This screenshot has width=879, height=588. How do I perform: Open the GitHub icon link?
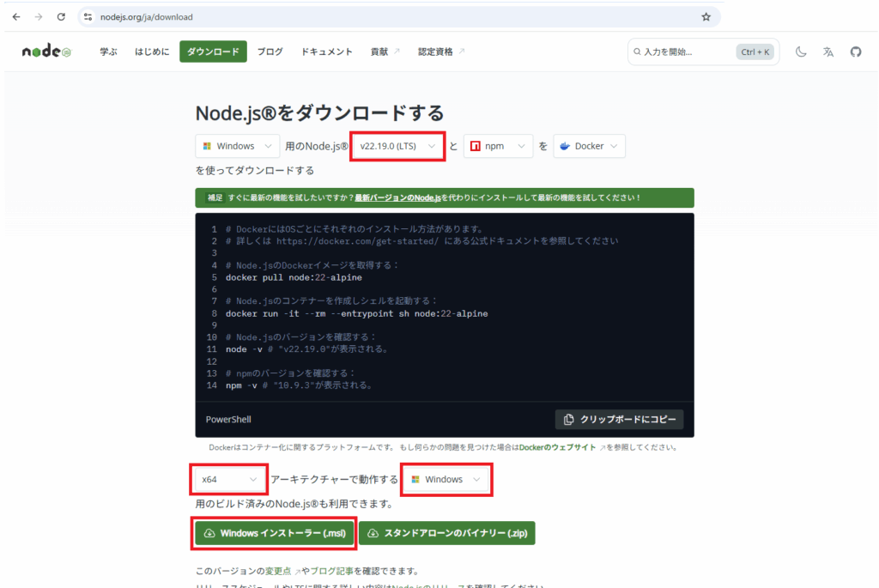(x=856, y=52)
